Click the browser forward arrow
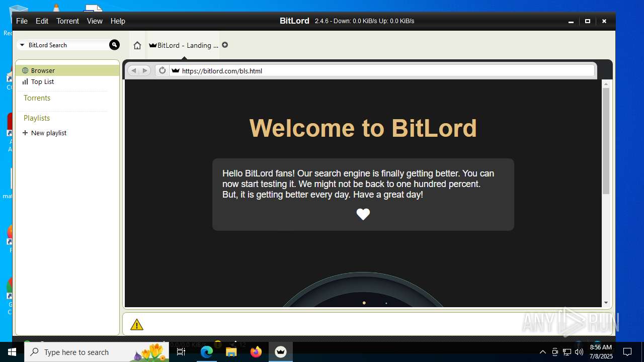This screenshot has height=362, width=644. click(145, 71)
